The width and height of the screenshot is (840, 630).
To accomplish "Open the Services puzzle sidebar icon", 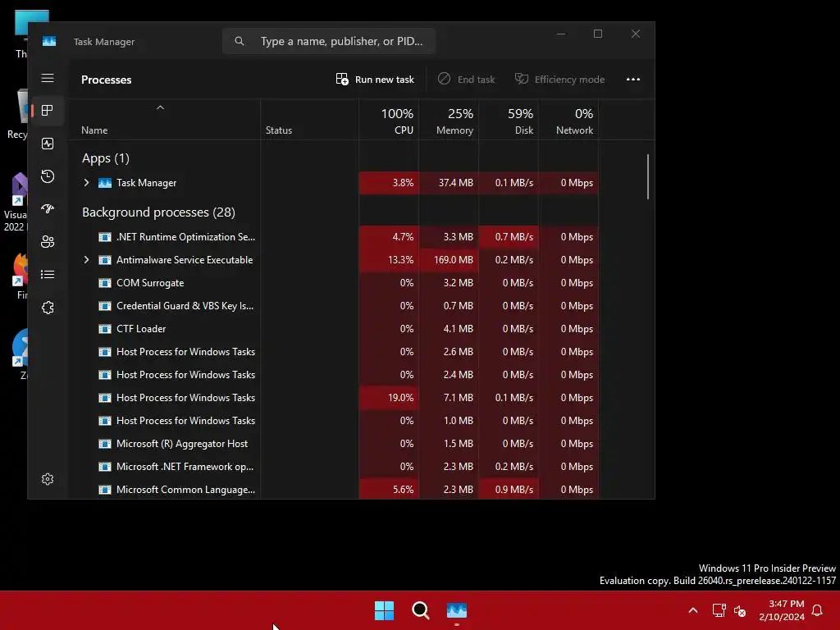I will pyautogui.click(x=48, y=308).
